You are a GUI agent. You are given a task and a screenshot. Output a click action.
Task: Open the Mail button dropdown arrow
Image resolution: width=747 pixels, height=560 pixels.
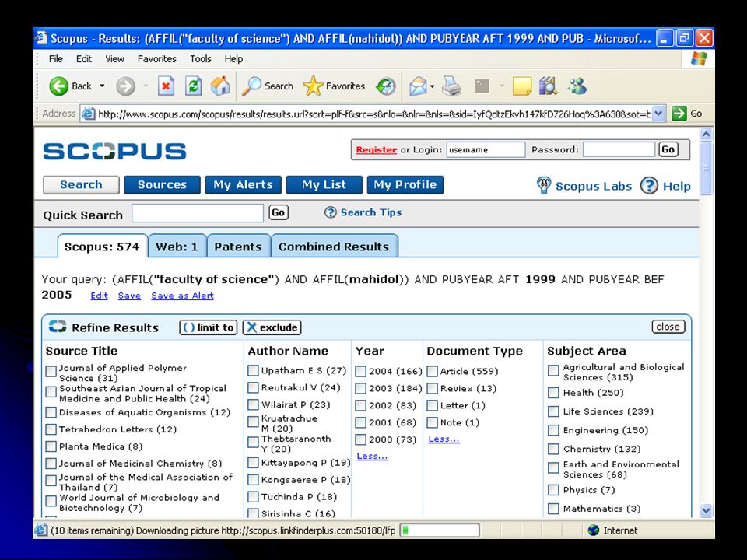coord(432,86)
